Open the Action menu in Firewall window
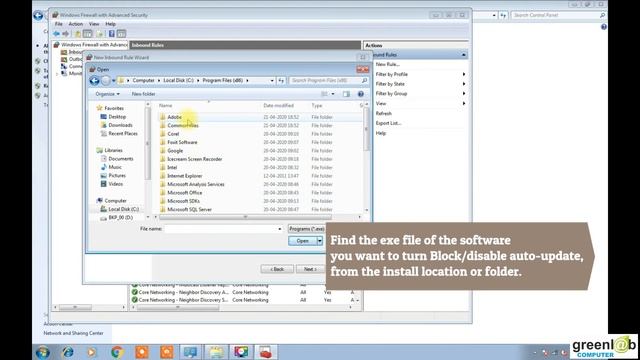The image size is (640, 360). [x=76, y=24]
